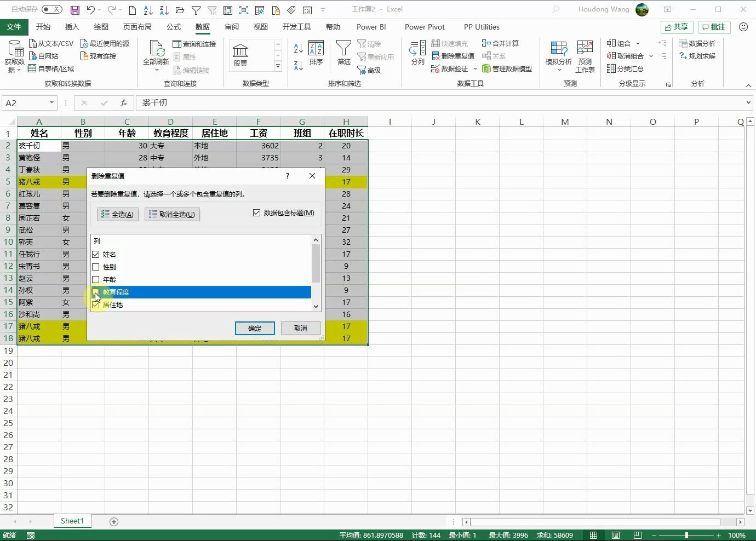Image resolution: width=756 pixels, height=541 pixels.
Task: Click 确定 to confirm the dialog
Action: 255,329
